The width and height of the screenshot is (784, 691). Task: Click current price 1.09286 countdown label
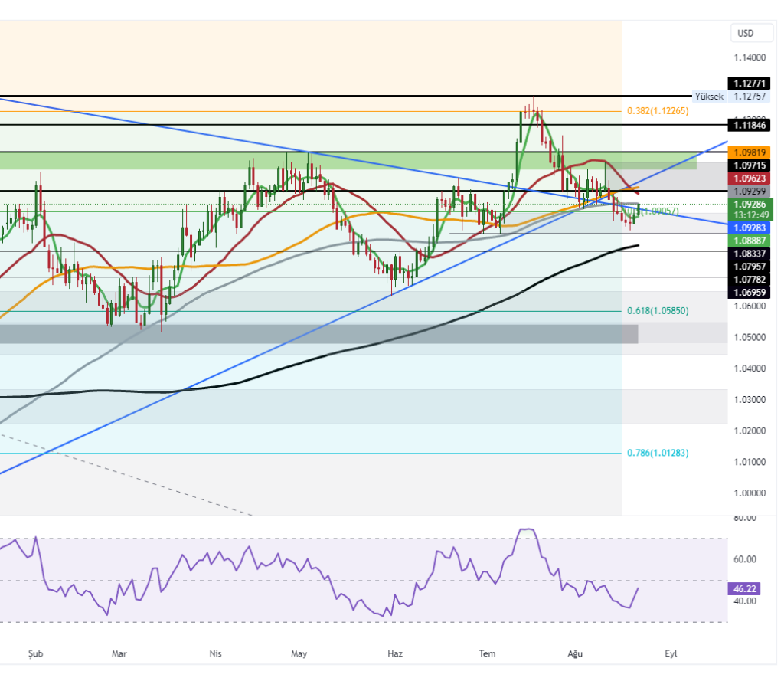pyautogui.click(x=749, y=209)
